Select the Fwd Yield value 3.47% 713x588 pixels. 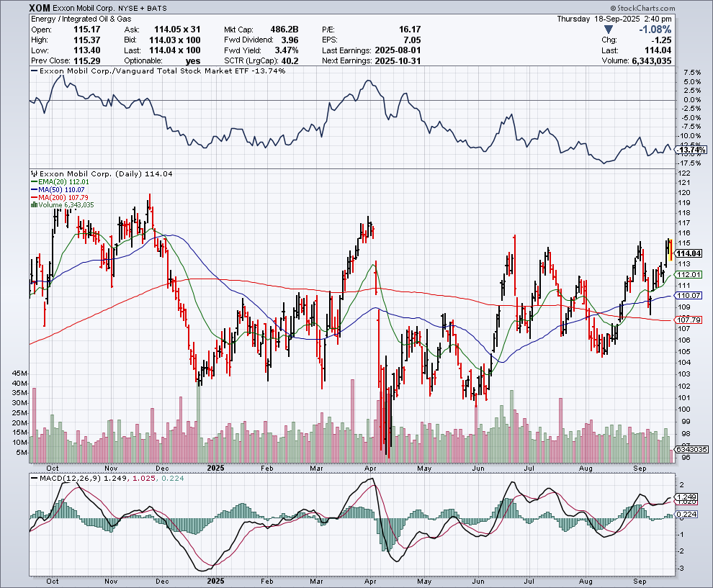287,50
